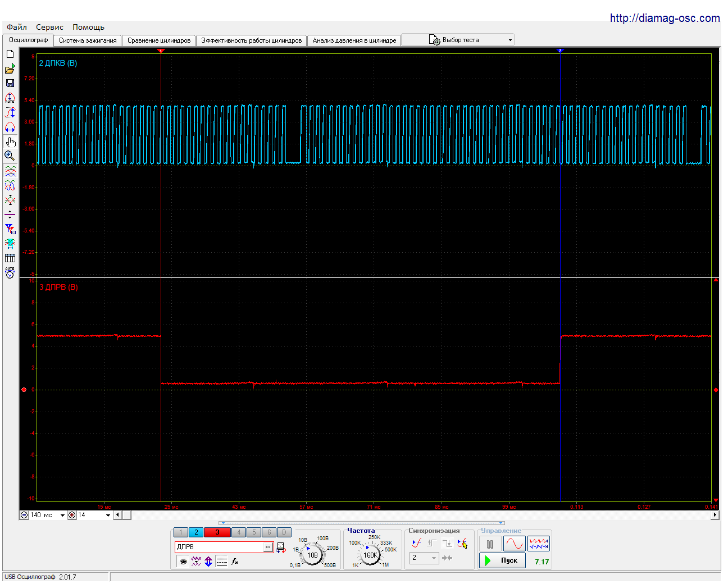Click the 10В voltage range knob
Image resolution: width=728 pixels, height=584 pixels.
point(312,555)
